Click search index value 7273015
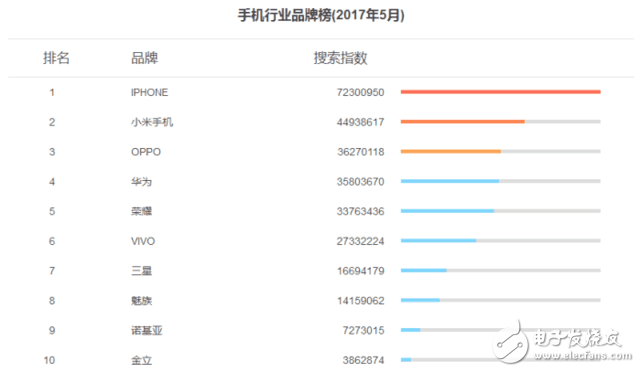The height and width of the screenshot is (372, 640). click(363, 330)
